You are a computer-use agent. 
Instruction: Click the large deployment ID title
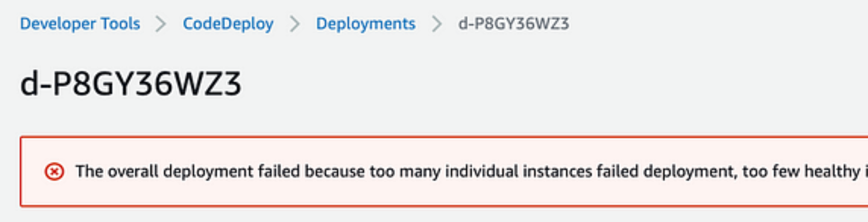(x=131, y=84)
